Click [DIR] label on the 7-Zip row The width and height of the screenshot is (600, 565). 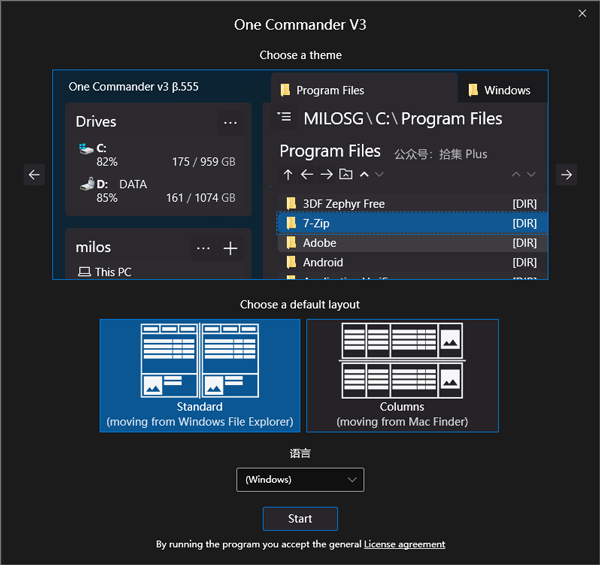pyautogui.click(x=524, y=223)
